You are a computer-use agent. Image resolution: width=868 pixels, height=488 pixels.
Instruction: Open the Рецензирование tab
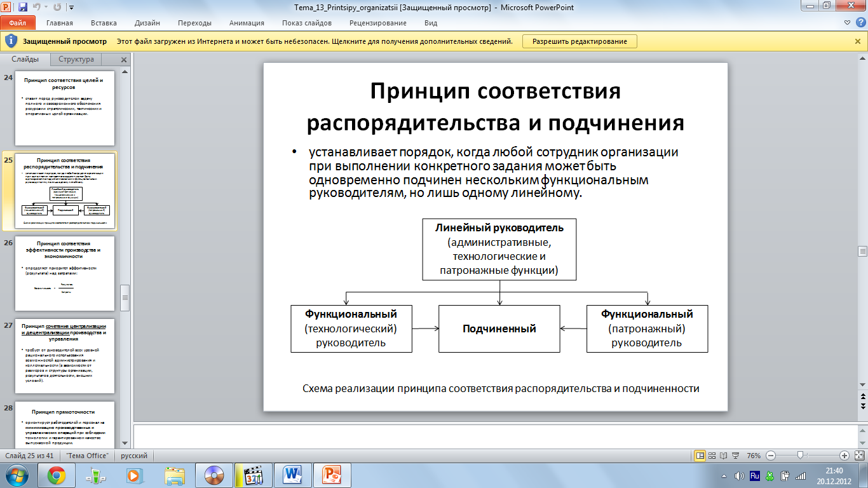click(x=378, y=23)
